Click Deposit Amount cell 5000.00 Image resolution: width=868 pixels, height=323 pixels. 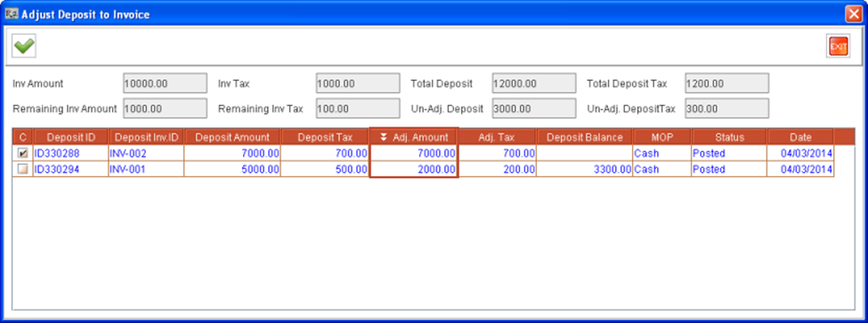(x=232, y=170)
